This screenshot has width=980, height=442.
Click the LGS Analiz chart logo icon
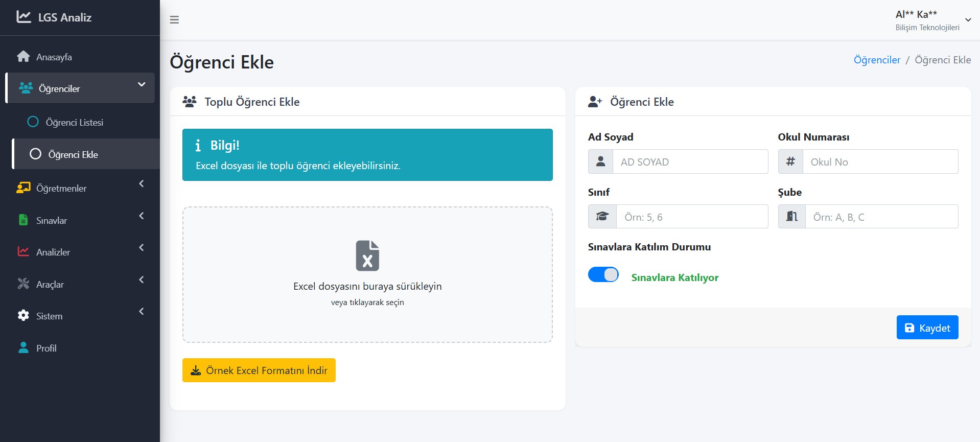tap(24, 17)
